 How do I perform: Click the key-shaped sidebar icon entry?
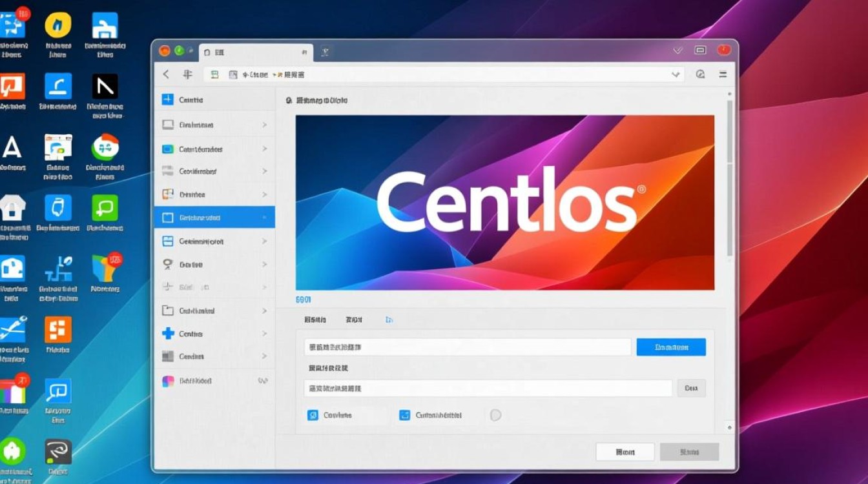pyautogui.click(x=167, y=264)
